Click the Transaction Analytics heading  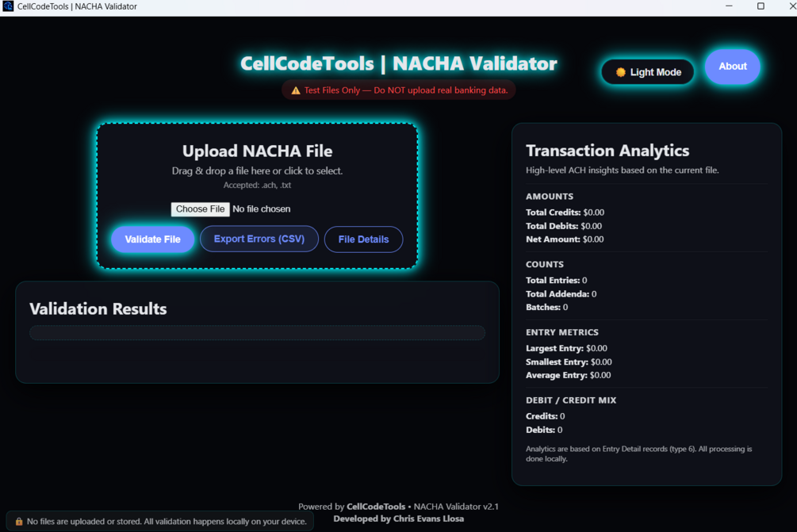[607, 151]
